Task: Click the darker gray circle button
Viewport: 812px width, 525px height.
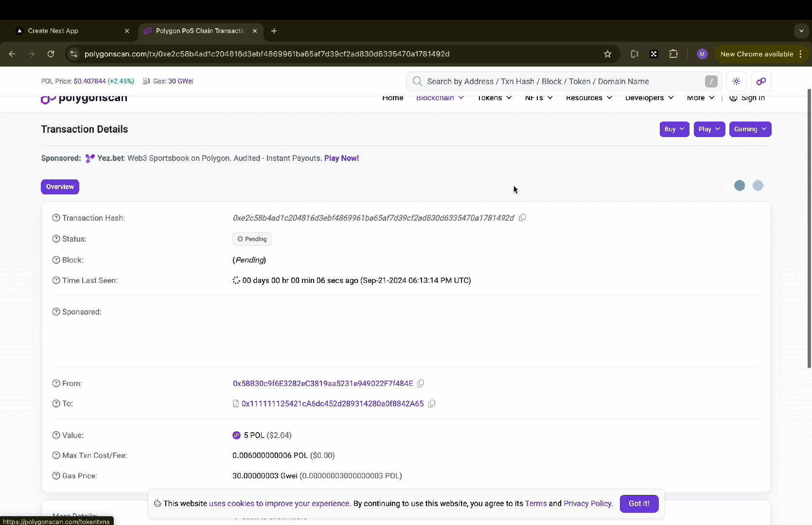Action: point(740,186)
